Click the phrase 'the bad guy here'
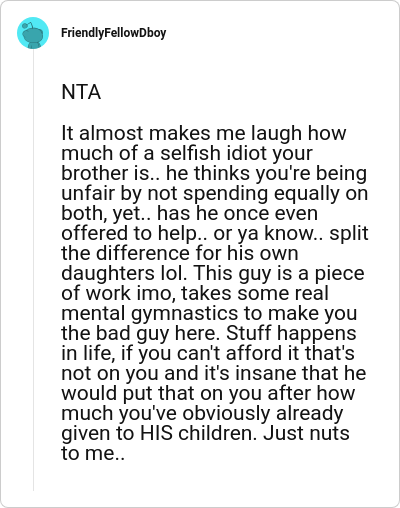The width and height of the screenshot is (400, 508). pyautogui.click(x=140, y=333)
